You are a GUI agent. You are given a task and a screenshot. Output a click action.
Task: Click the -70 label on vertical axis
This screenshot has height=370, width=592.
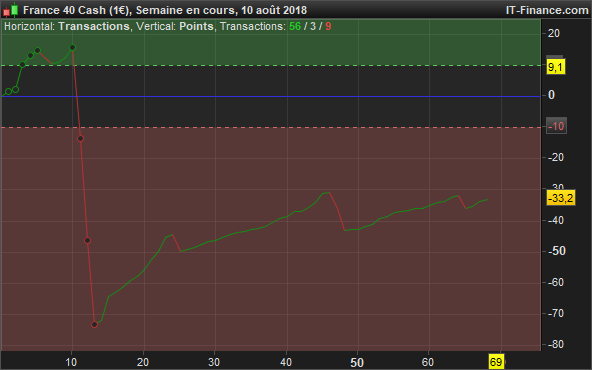pos(557,313)
